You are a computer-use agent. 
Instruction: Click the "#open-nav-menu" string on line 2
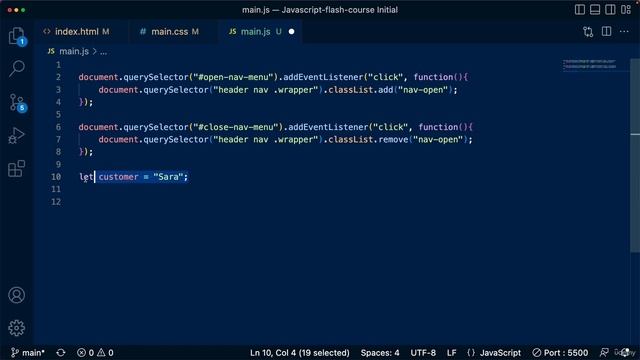(x=233, y=77)
